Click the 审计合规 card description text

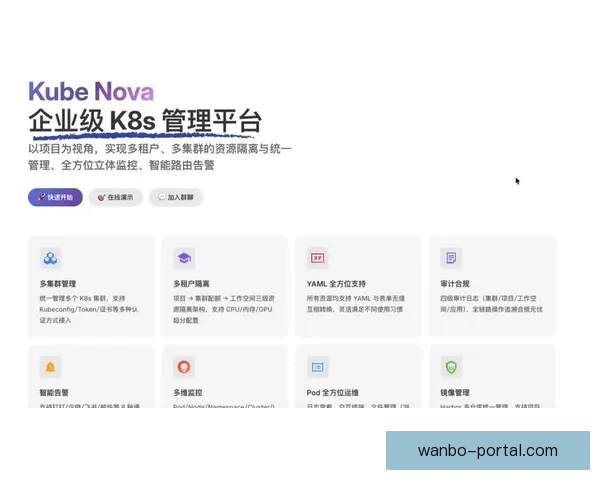491,304
